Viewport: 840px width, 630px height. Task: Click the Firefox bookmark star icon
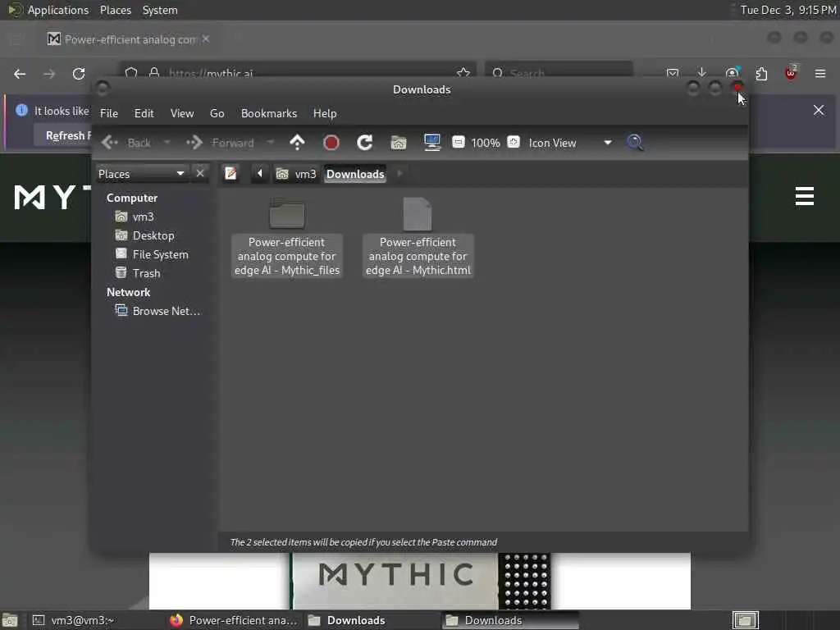pyautogui.click(x=463, y=73)
